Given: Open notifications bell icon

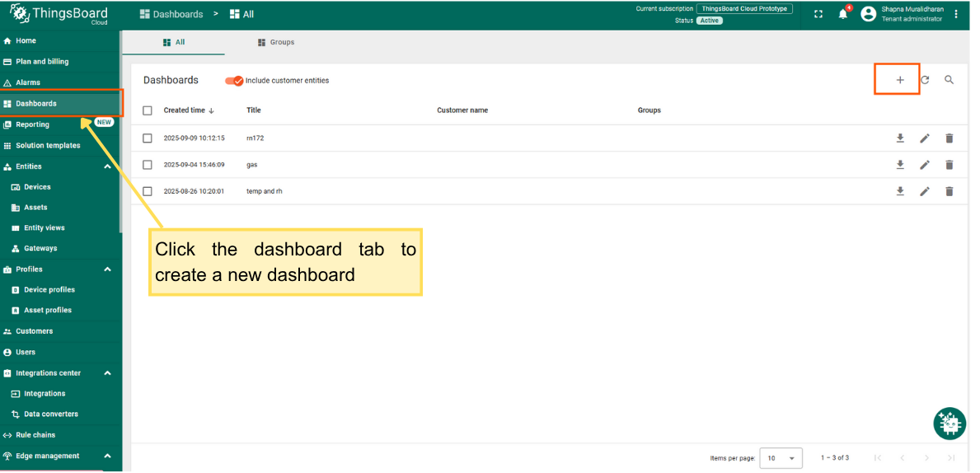Looking at the screenshot, I should [842, 14].
